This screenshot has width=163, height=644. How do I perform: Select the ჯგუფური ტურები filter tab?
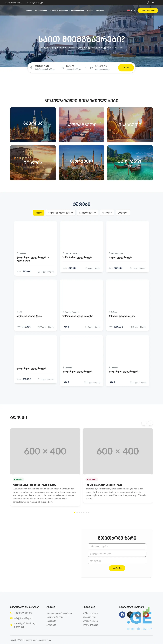point(87,213)
